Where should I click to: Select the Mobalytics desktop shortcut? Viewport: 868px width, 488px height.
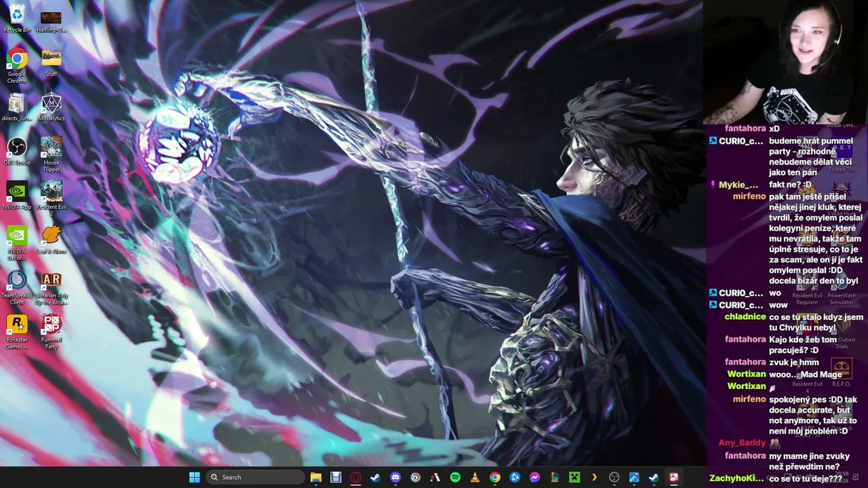click(x=52, y=107)
